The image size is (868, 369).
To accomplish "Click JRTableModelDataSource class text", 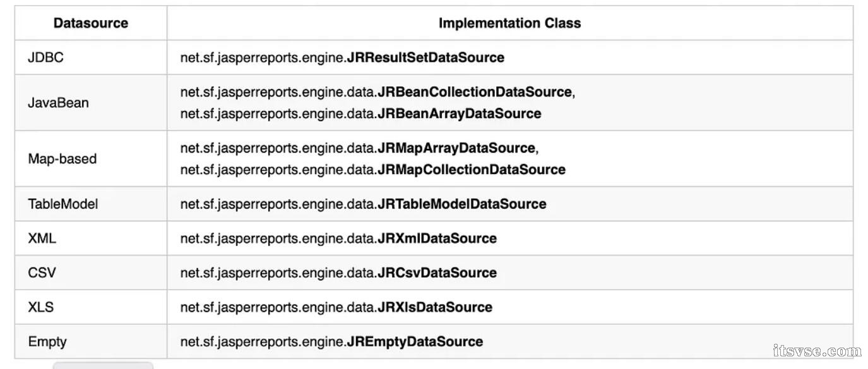I will pyautogui.click(x=462, y=204).
